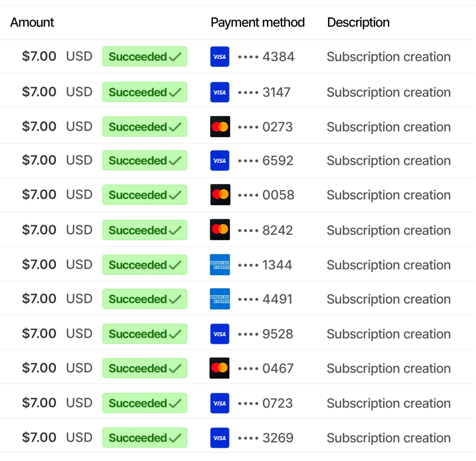
Task: Click the Visa icon for card 0723
Action: [220, 403]
